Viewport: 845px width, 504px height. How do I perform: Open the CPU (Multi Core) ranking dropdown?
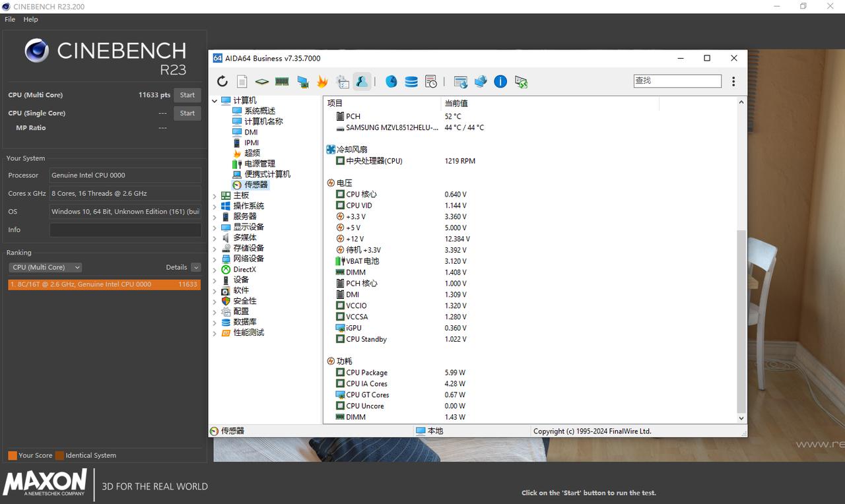(46, 267)
